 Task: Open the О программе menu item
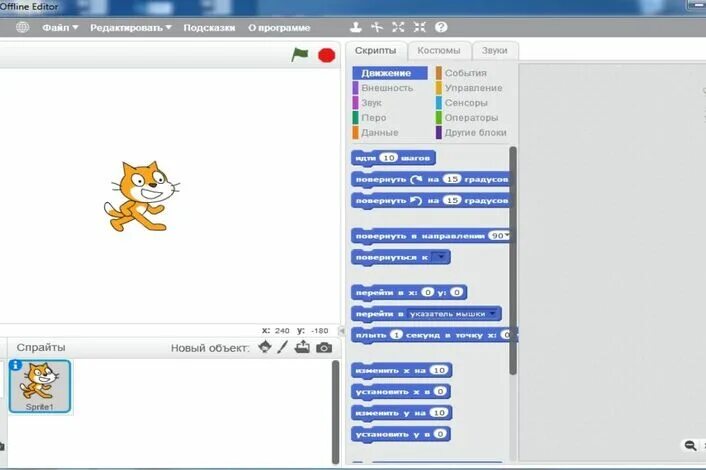(x=279, y=27)
